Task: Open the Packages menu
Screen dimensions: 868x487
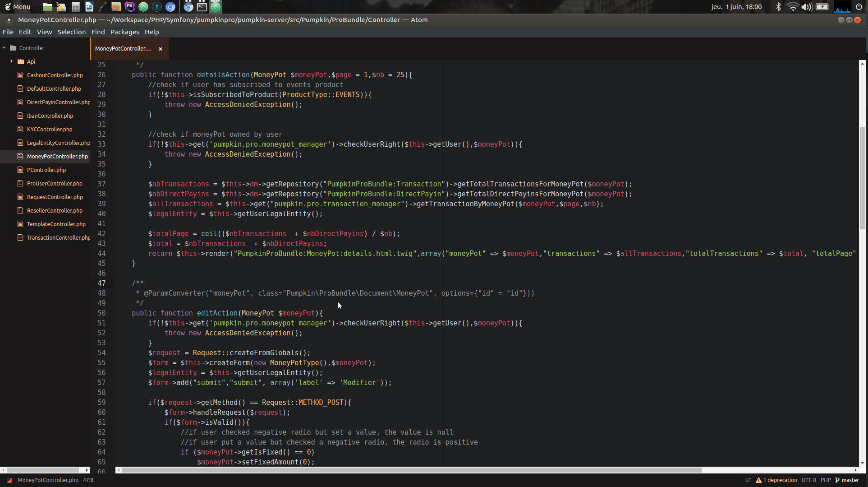Action: pos(125,32)
